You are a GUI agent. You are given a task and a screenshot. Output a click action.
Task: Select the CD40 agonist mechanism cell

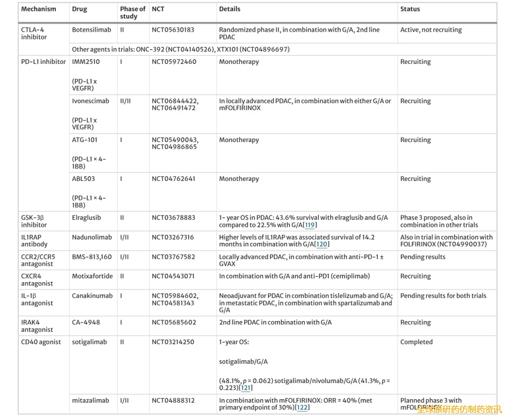pyautogui.click(x=41, y=342)
